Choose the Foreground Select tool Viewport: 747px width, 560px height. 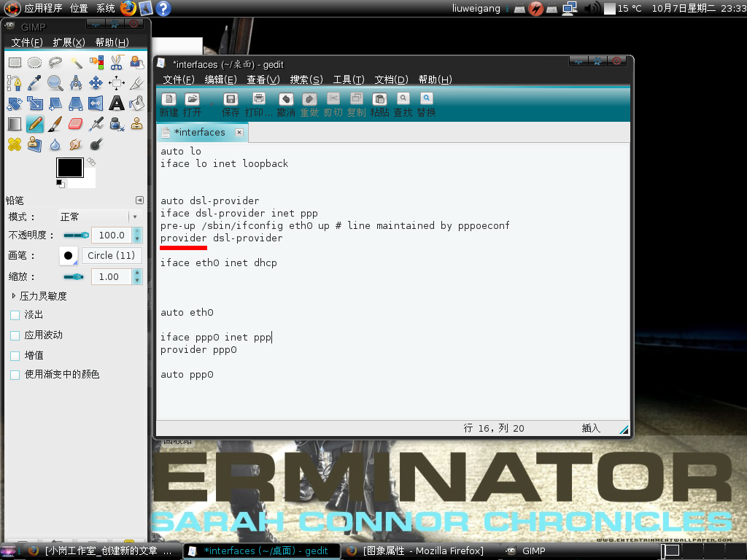[136, 63]
